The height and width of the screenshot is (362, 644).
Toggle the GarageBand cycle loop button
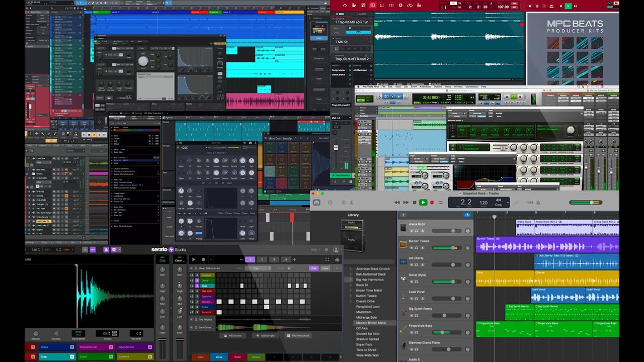coord(440,202)
